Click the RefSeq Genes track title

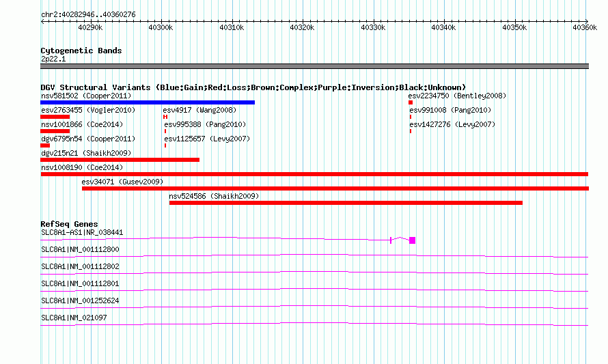point(69,224)
